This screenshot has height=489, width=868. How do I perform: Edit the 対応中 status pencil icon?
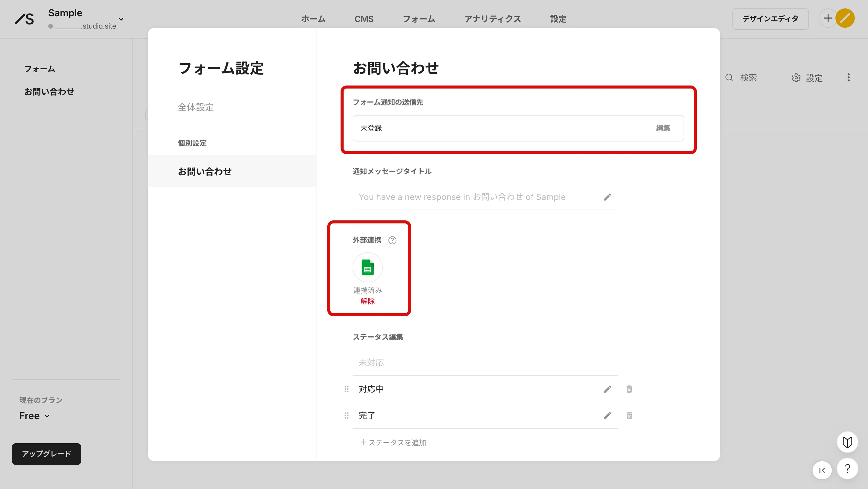(x=607, y=389)
